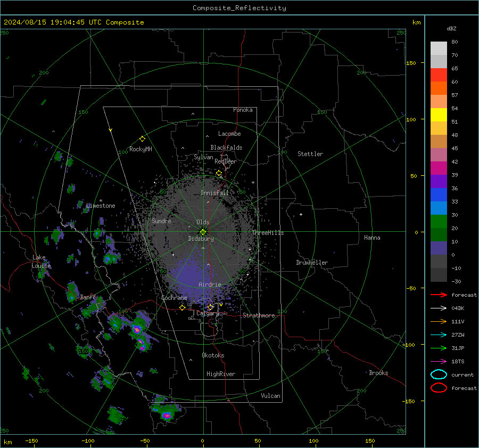Click the Limestone label

tap(101, 206)
